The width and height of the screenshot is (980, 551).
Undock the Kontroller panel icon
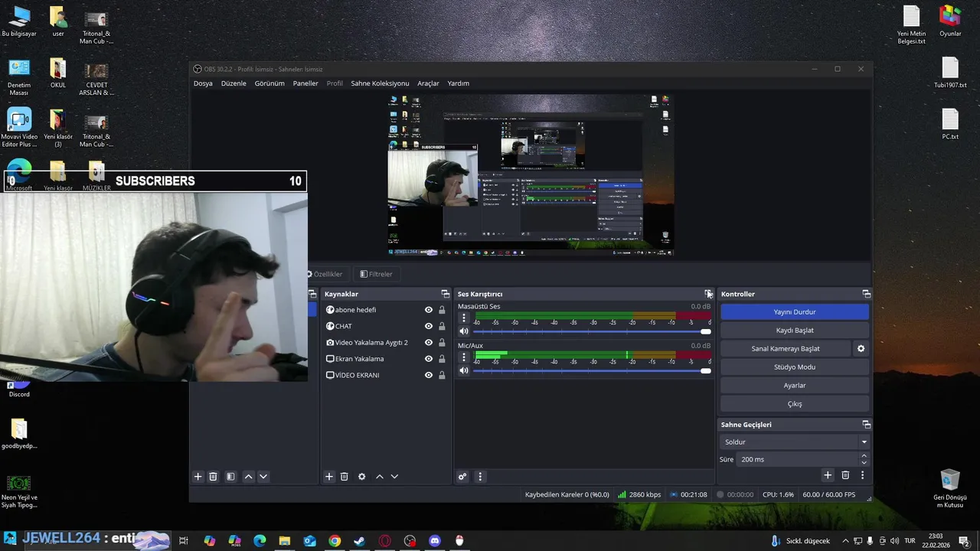(867, 294)
